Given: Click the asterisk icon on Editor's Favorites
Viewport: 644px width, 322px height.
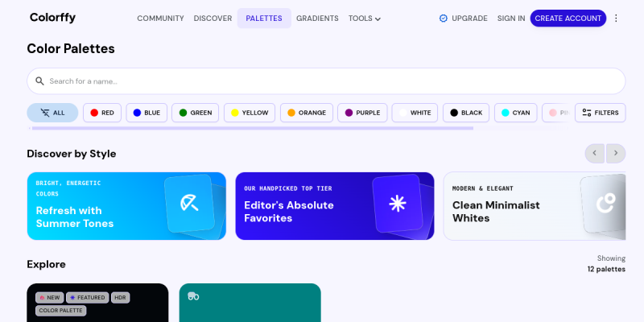Looking at the screenshot, I should pos(398,204).
